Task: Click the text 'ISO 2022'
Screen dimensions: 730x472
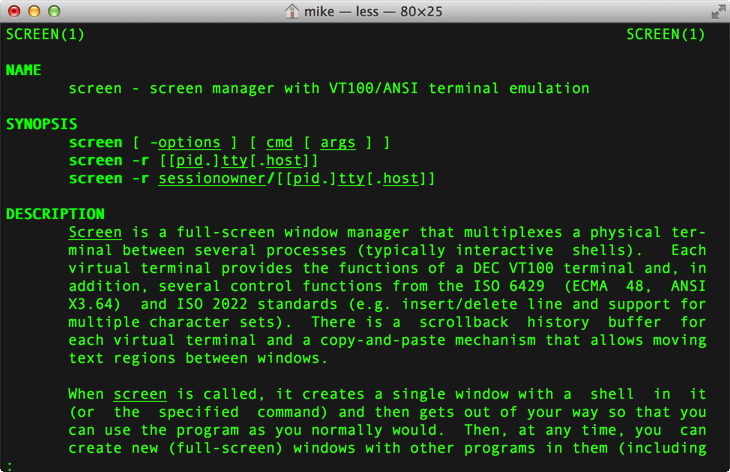Action: point(212,304)
